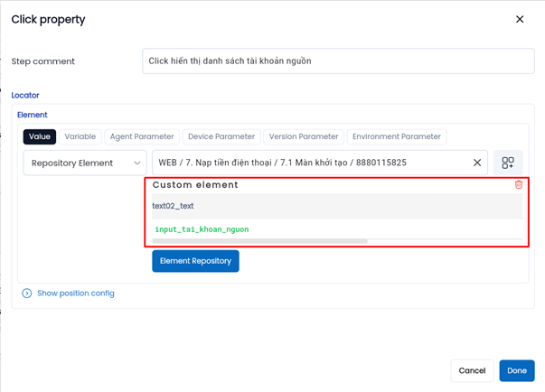Open the Repository Element dropdown
The height and width of the screenshot is (392, 545).
coord(85,163)
